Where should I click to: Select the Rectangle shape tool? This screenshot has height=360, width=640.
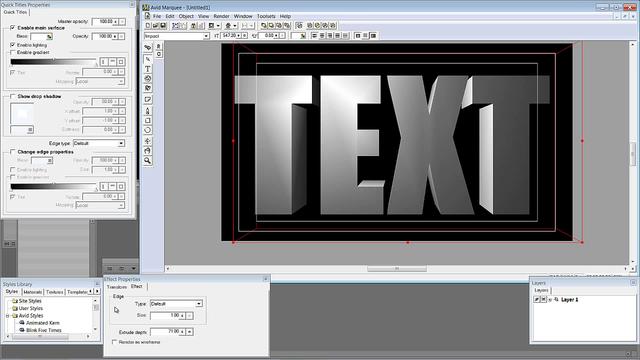tap(148, 120)
